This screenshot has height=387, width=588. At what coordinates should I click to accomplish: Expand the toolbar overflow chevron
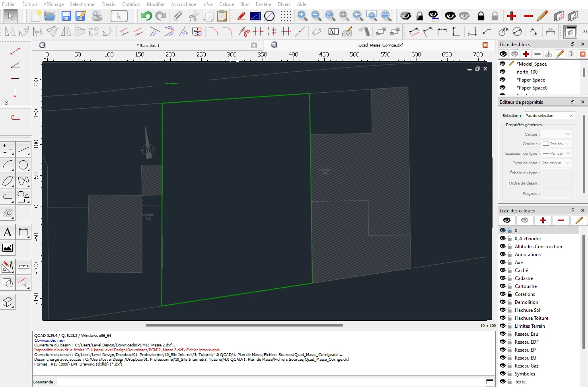[584, 31]
